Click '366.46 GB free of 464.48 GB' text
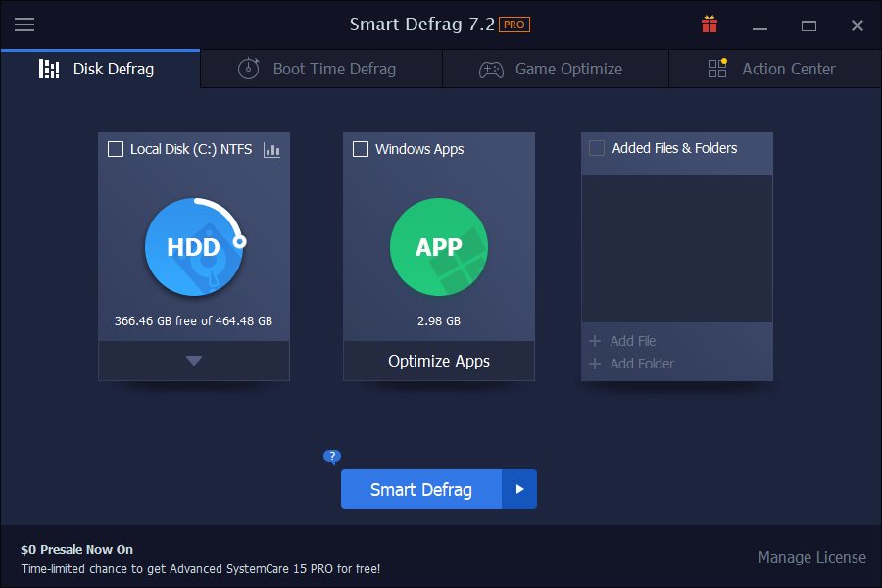This screenshot has height=588, width=882. (193, 321)
